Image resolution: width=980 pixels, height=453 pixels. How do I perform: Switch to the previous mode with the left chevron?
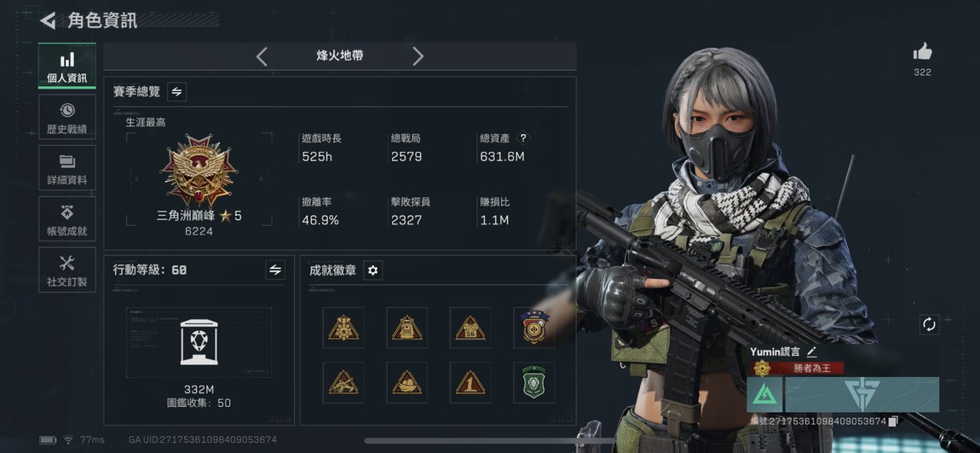click(x=262, y=56)
